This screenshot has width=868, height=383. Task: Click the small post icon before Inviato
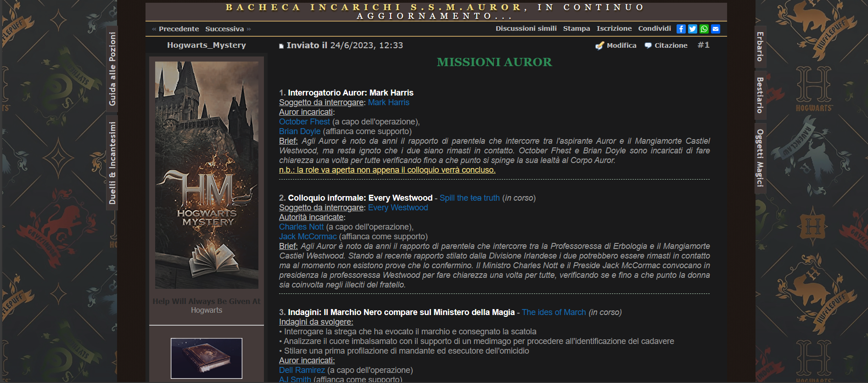[281, 46]
